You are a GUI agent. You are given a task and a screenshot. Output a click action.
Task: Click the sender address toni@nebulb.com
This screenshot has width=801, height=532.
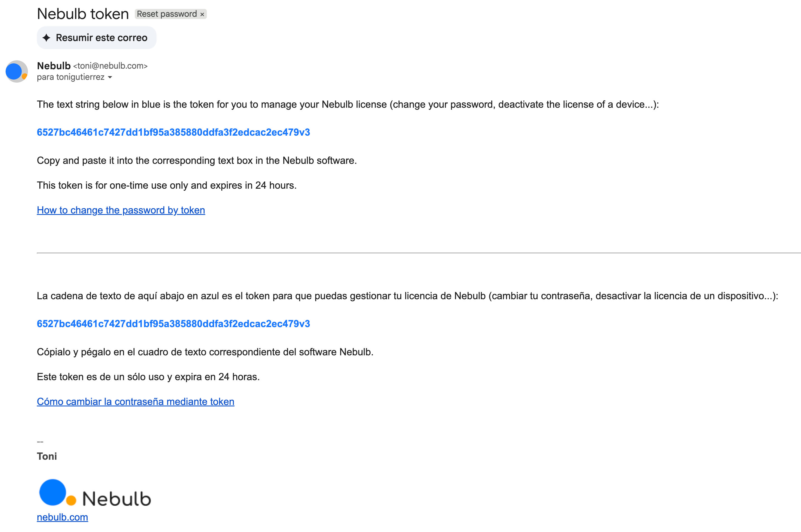click(x=111, y=66)
